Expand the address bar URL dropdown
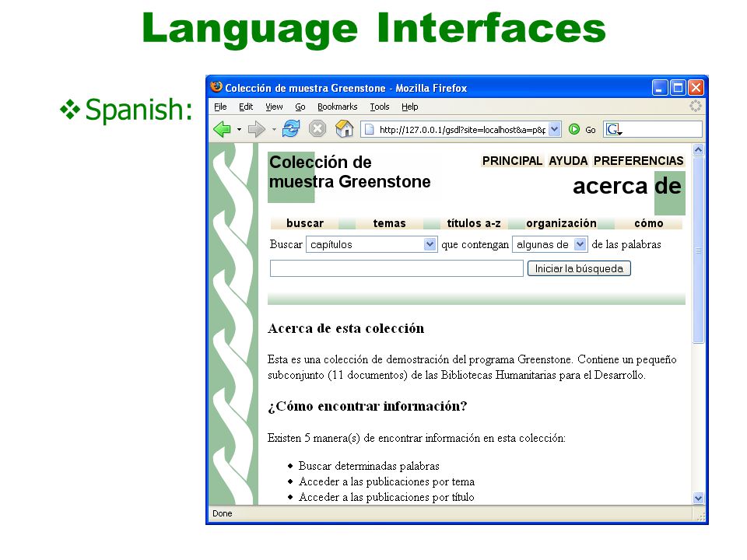 click(x=554, y=129)
